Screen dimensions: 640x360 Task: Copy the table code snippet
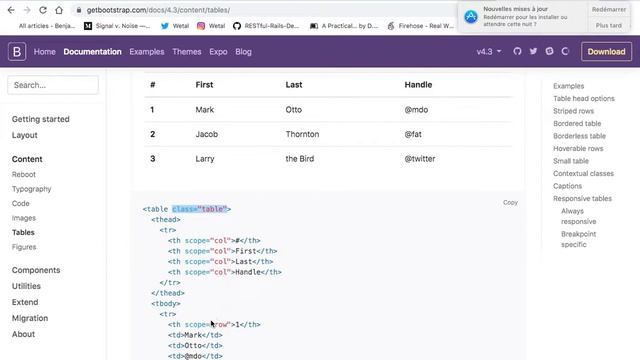tap(510, 202)
